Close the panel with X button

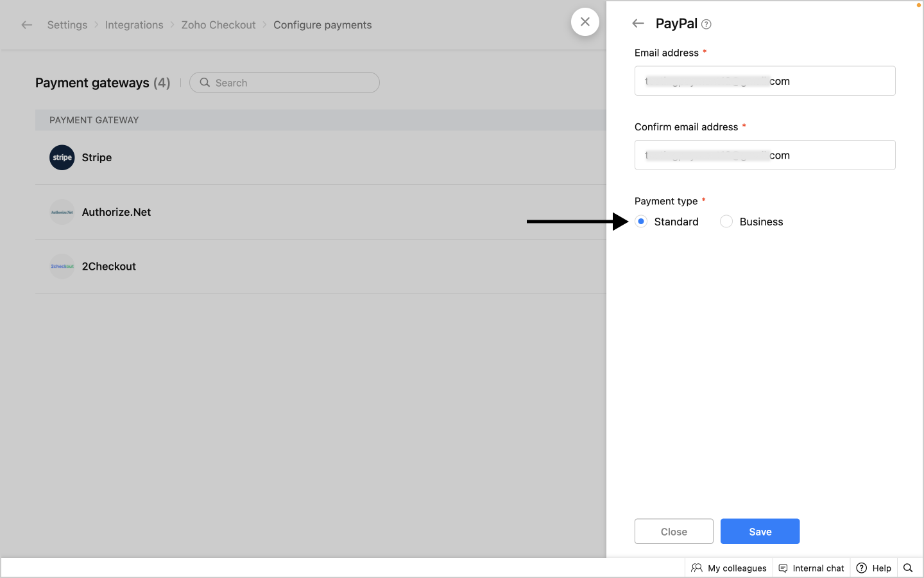[585, 22]
